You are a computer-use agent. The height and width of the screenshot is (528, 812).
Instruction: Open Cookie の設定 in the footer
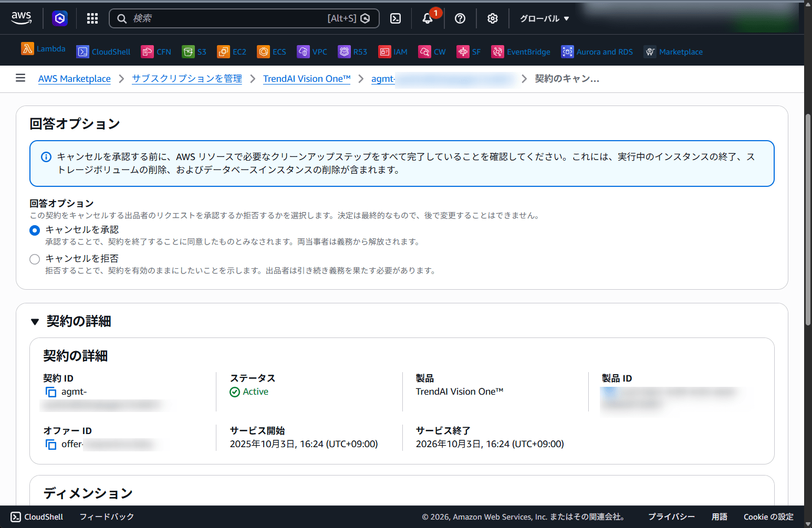768,516
